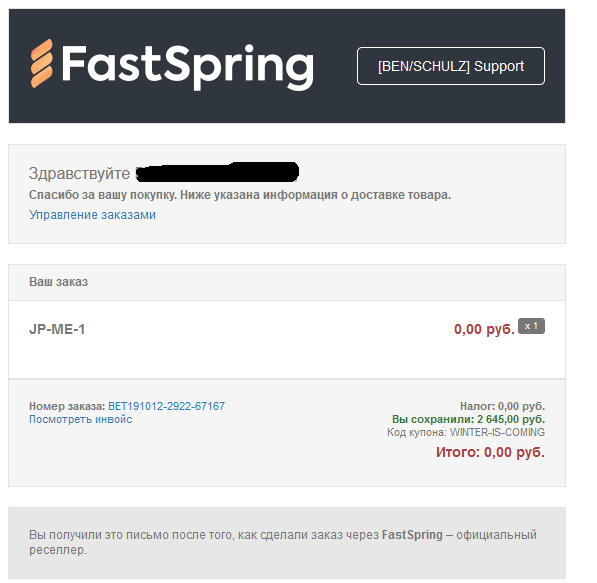Screen dimensions: 597x583
Task: Click the blacked-out customer name
Action: click(217, 172)
